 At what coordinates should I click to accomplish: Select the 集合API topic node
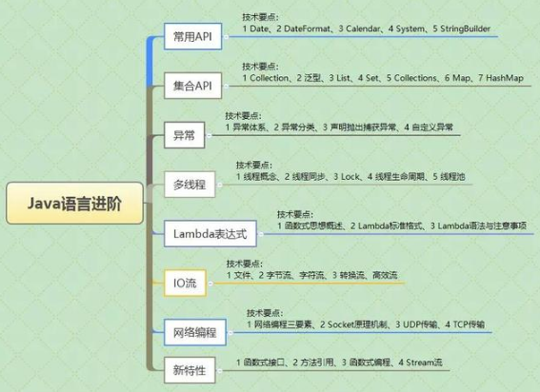[x=192, y=86]
